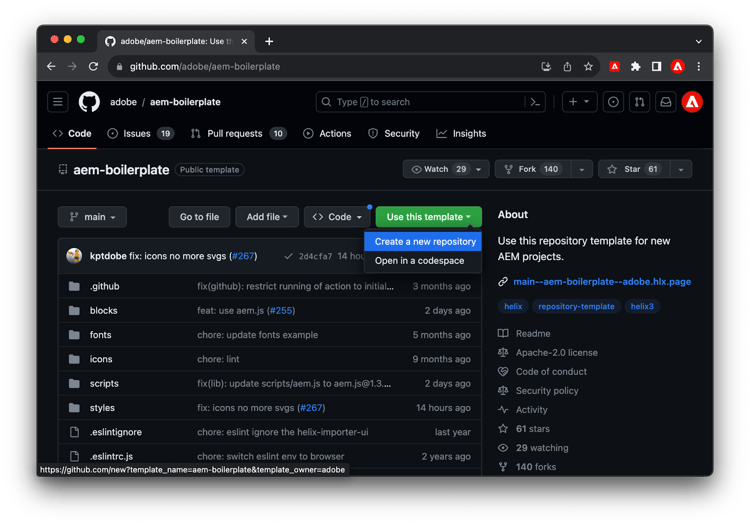Click the search field in header

[x=420, y=102]
